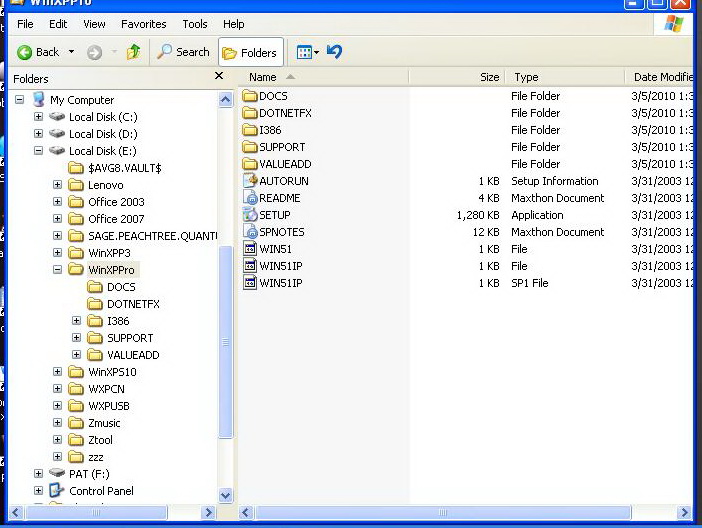
Task: Select the WIN51IP file of type File
Action: (x=281, y=266)
